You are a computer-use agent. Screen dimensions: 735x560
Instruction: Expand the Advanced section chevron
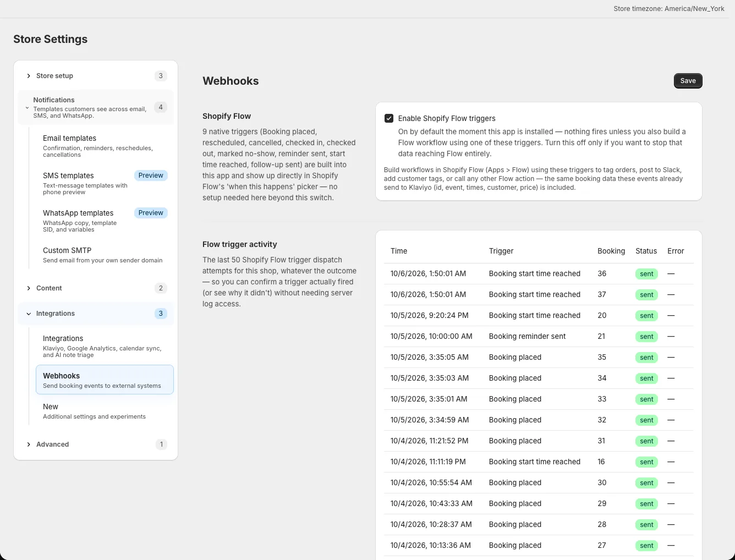coord(29,444)
